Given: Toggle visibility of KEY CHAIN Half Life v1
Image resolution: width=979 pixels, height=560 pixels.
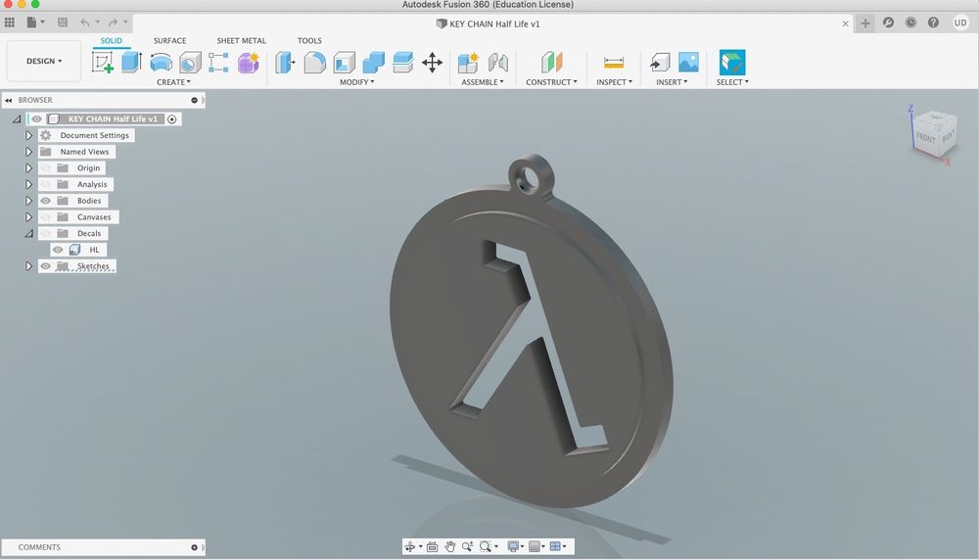Looking at the screenshot, I should pos(37,118).
